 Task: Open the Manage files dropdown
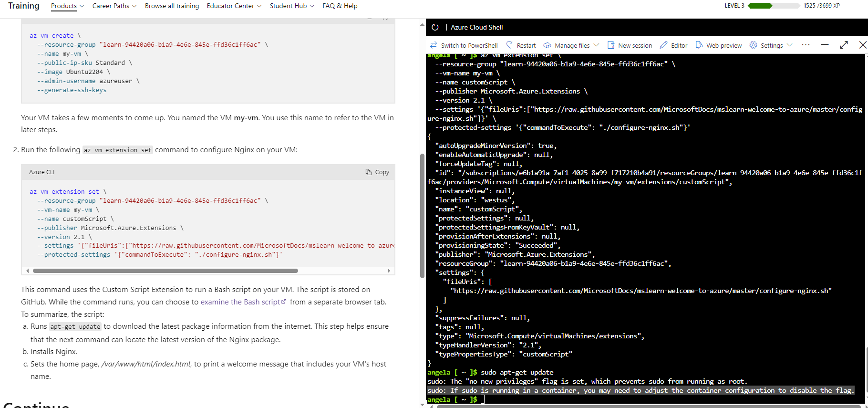point(571,45)
